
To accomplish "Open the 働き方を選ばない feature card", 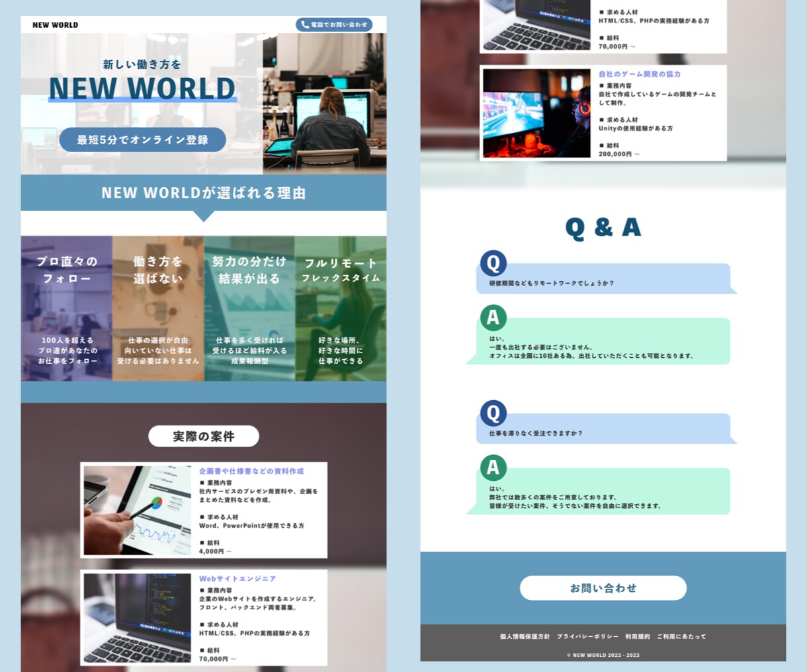I will point(158,308).
